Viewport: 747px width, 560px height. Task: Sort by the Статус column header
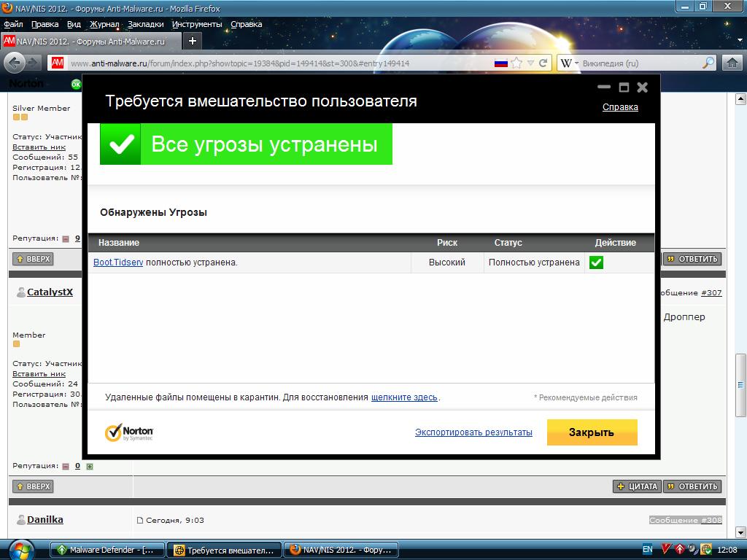pyautogui.click(x=508, y=242)
